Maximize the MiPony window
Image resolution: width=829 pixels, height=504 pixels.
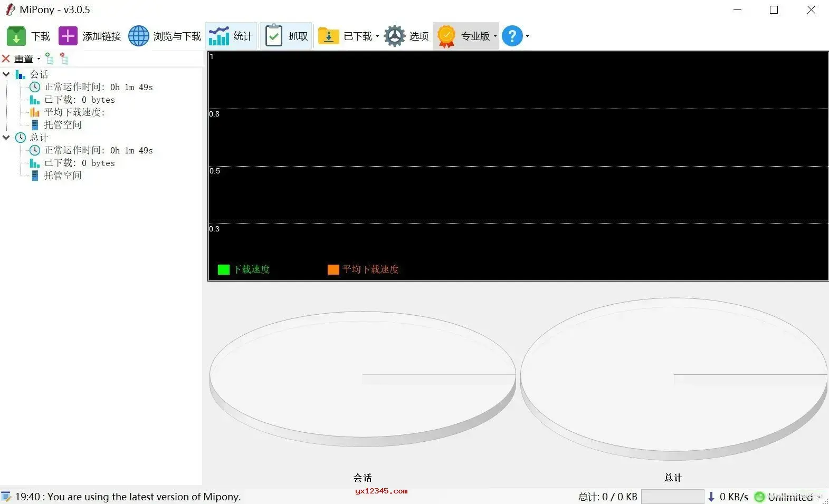click(774, 9)
